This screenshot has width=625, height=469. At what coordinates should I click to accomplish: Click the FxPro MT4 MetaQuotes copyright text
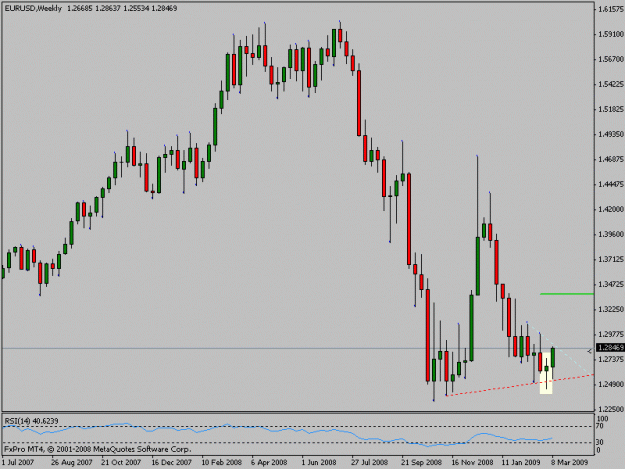(x=98, y=449)
